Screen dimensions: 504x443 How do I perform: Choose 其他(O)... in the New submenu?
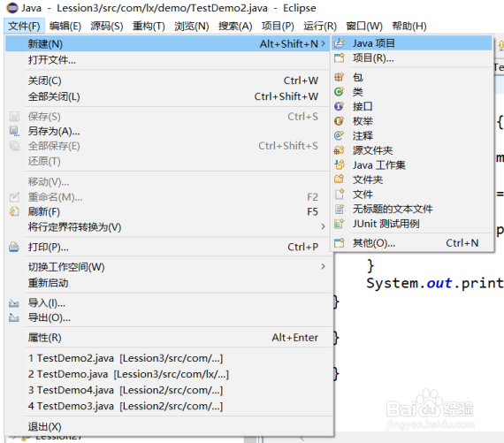[412, 243]
